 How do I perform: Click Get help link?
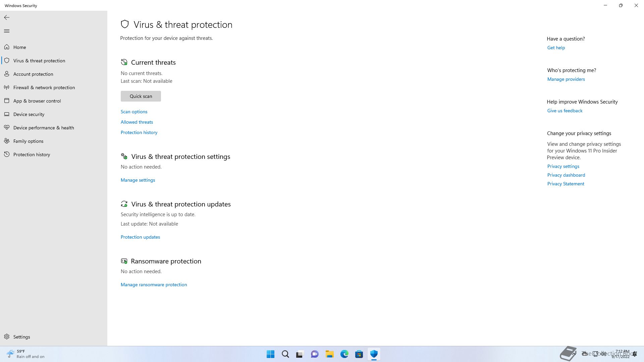(556, 48)
